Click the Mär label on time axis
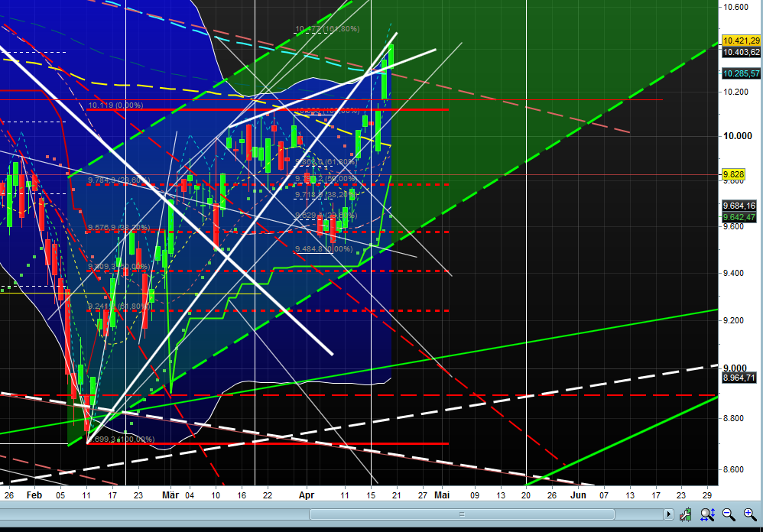Screen dimensions: 763x532 pos(170,495)
